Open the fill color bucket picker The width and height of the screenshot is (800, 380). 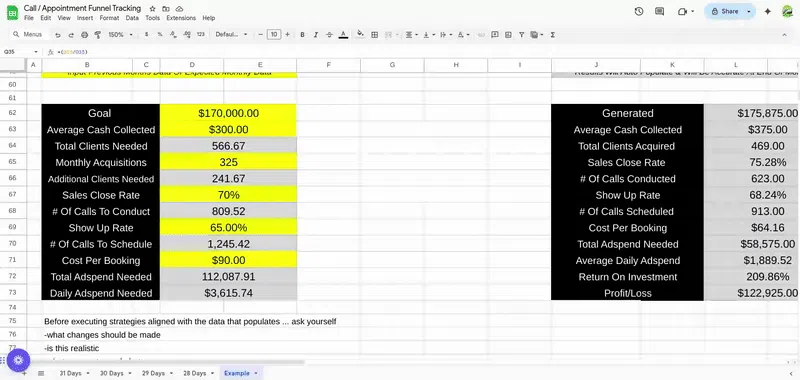click(361, 34)
